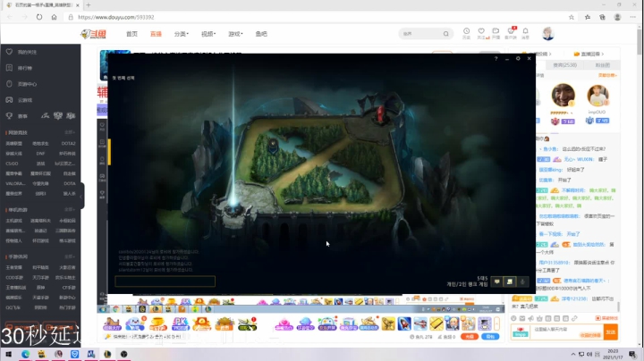The width and height of the screenshot is (644, 361).
Task: Expand the online-games category 全部 link
Action: pos(69,132)
